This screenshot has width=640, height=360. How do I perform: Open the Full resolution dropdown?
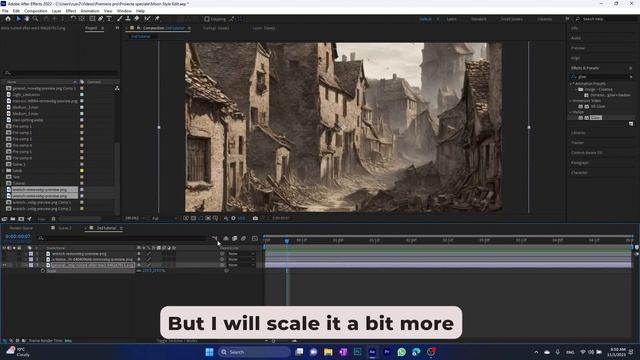coord(164,218)
